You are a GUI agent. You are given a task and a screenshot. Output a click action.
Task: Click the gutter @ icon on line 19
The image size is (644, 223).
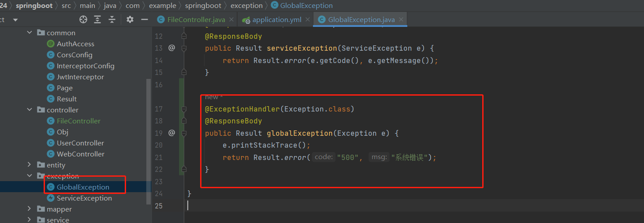tap(172, 132)
